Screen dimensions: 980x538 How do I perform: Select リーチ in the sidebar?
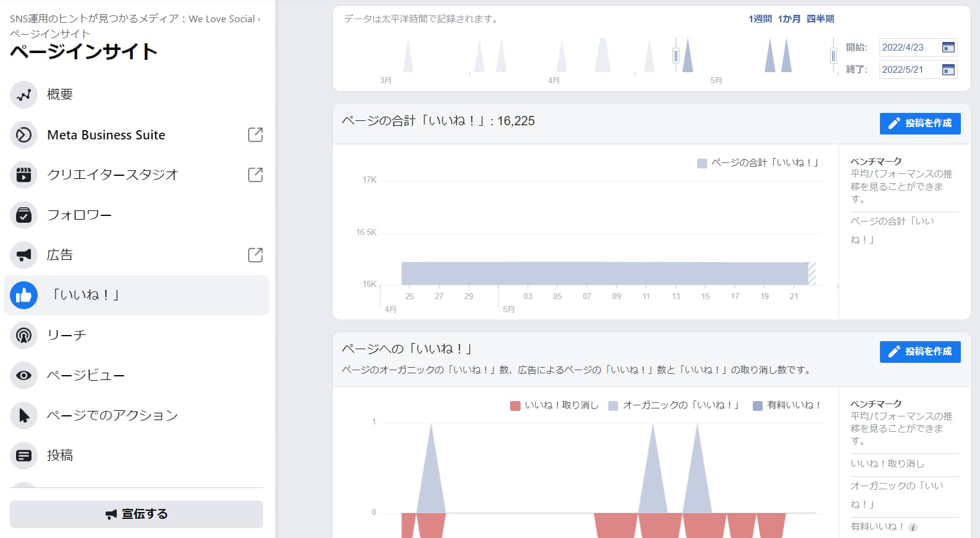[136, 336]
